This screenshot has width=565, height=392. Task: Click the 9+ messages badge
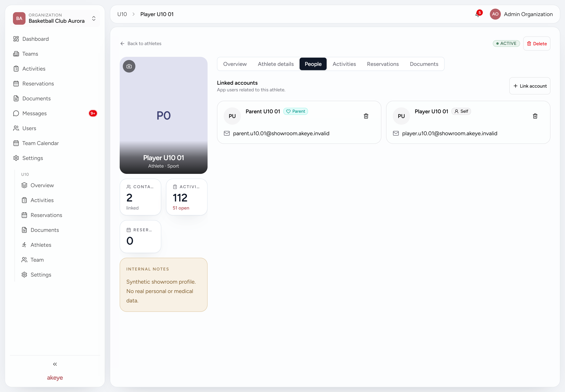[x=93, y=113]
